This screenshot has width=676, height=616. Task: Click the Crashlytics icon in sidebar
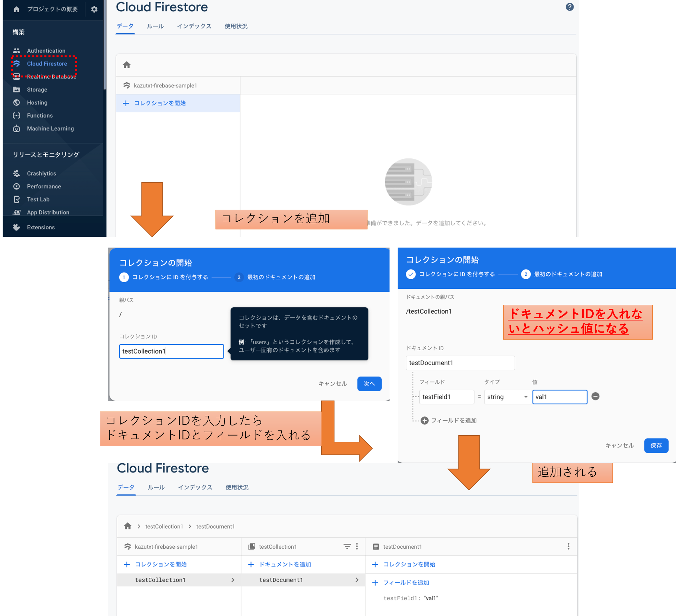pos(17,173)
